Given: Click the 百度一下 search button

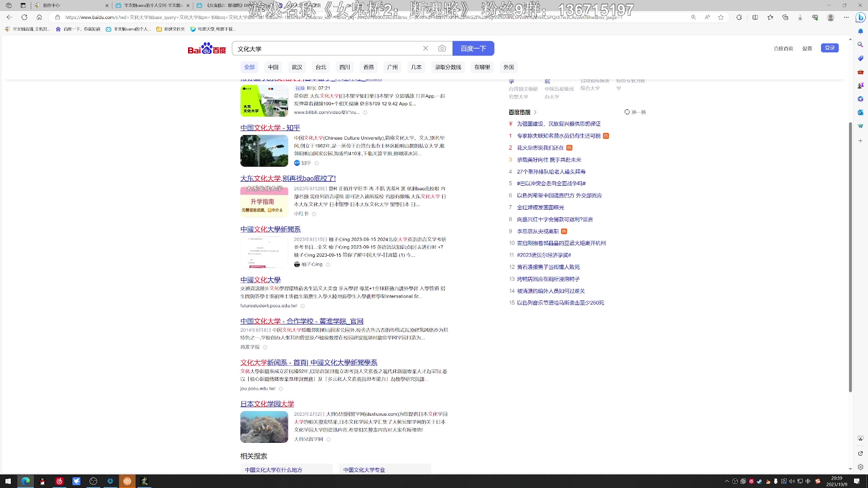Looking at the screenshot, I should (x=473, y=48).
